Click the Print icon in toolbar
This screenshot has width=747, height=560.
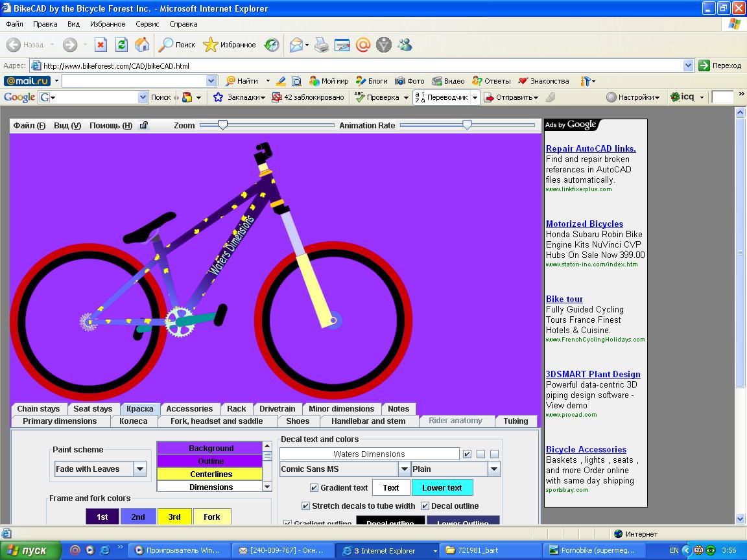click(322, 45)
